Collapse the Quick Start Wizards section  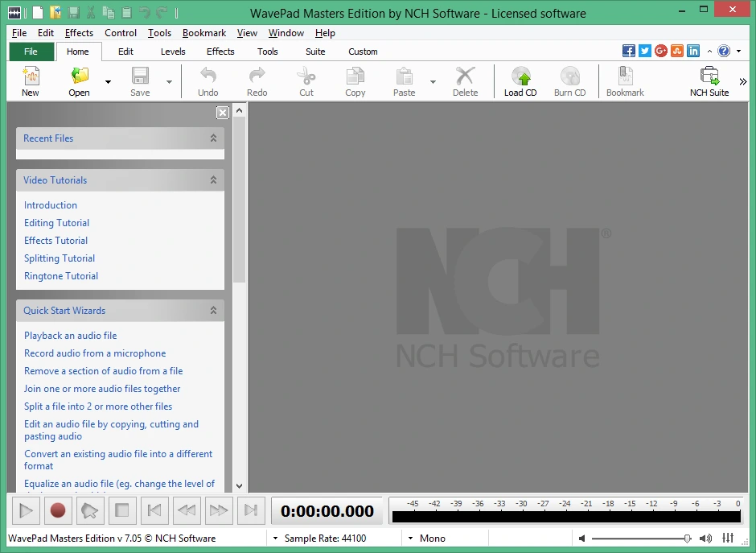coord(213,310)
